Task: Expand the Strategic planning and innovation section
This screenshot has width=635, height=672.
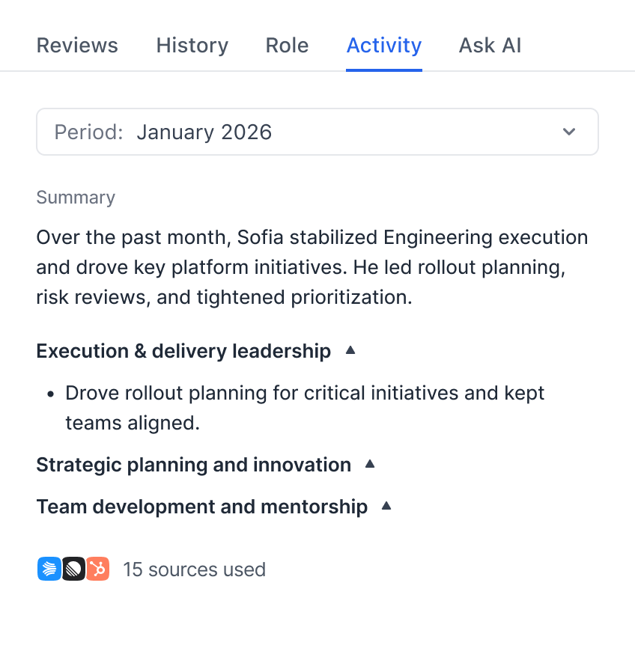Action: [x=369, y=464]
